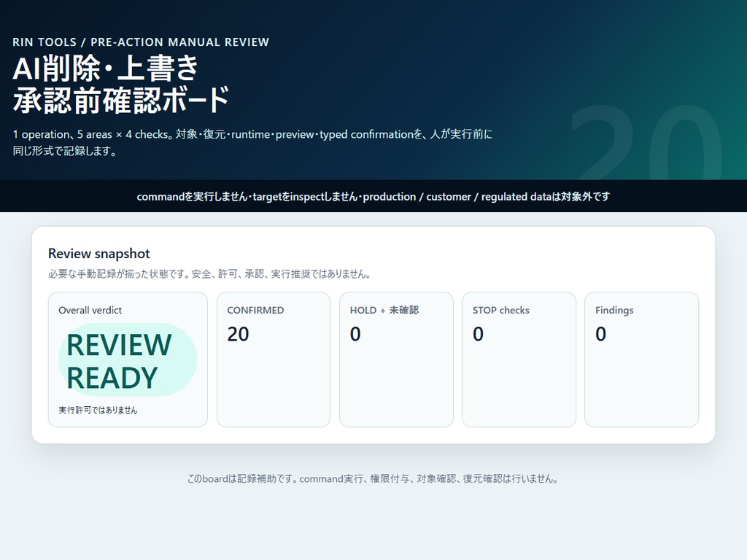Image resolution: width=747 pixels, height=560 pixels.
Task: Select the STOP checks count of 0
Action: [x=478, y=334]
